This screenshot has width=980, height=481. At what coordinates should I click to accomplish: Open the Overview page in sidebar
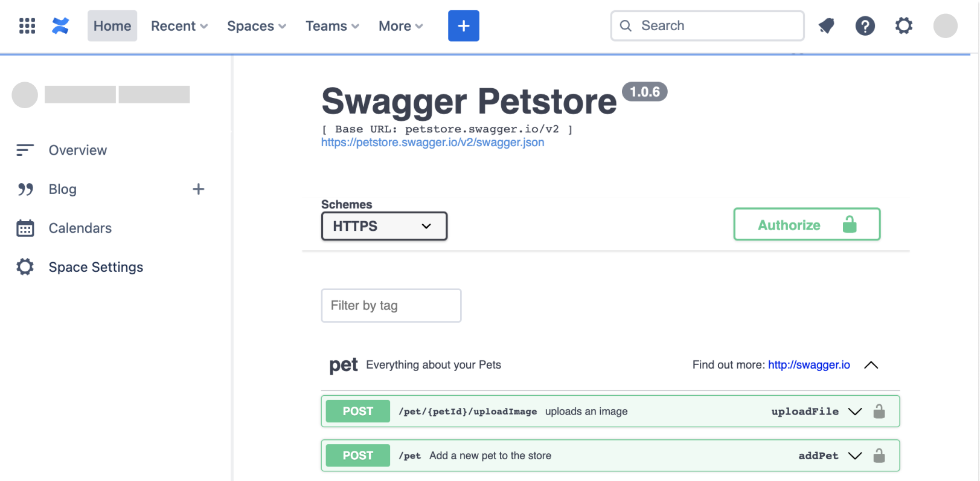[x=78, y=150]
